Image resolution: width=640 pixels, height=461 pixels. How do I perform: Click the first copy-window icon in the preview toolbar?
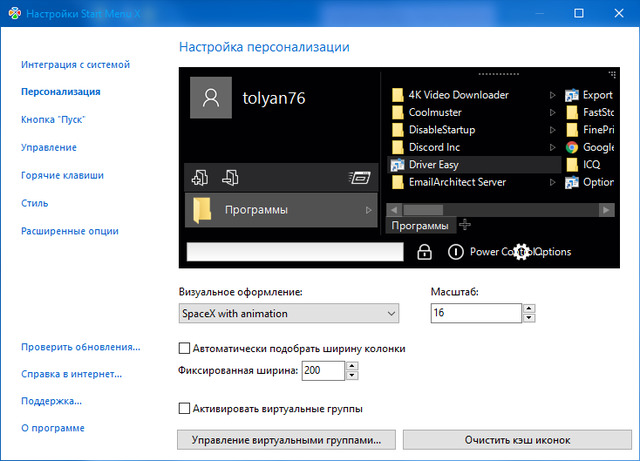pyautogui.click(x=200, y=178)
